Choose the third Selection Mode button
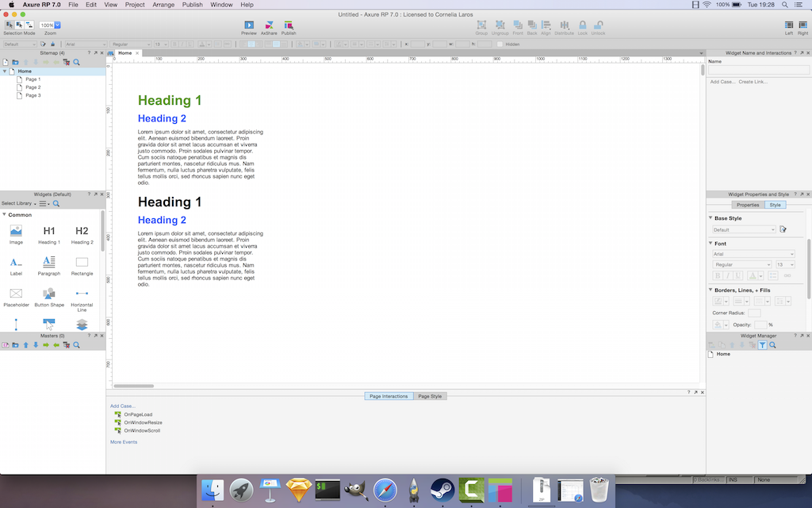The width and height of the screenshot is (812, 508). (29, 25)
